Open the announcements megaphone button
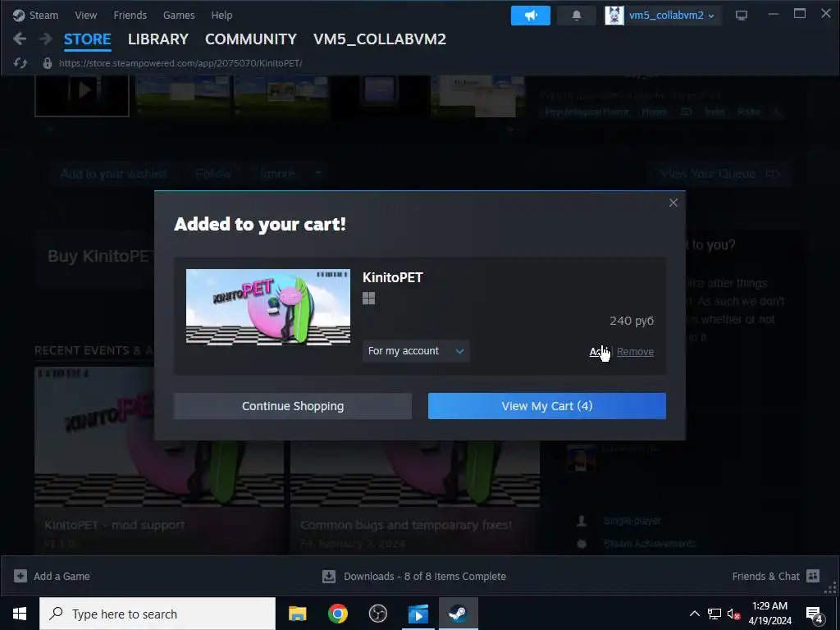This screenshot has height=630, width=840. click(x=531, y=16)
